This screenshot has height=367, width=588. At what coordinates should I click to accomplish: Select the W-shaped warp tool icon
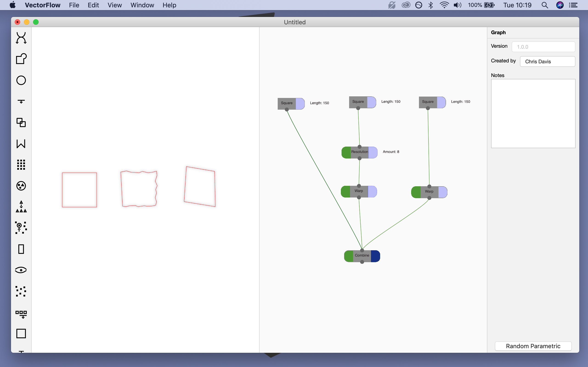(21, 143)
